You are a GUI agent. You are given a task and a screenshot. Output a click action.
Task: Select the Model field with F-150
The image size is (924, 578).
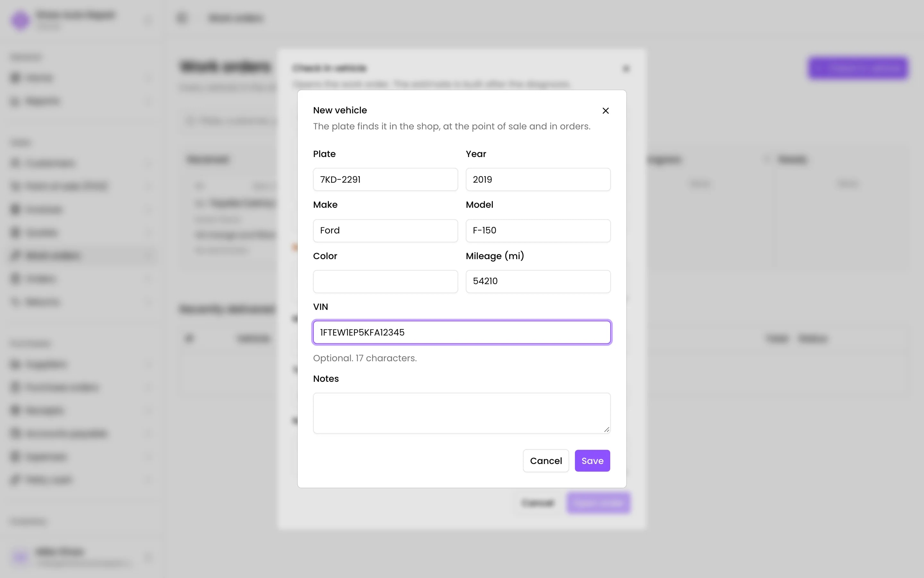tap(538, 231)
